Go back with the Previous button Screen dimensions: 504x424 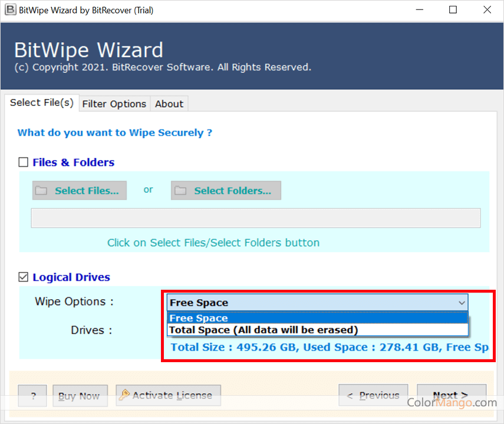(x=373, y=395)
